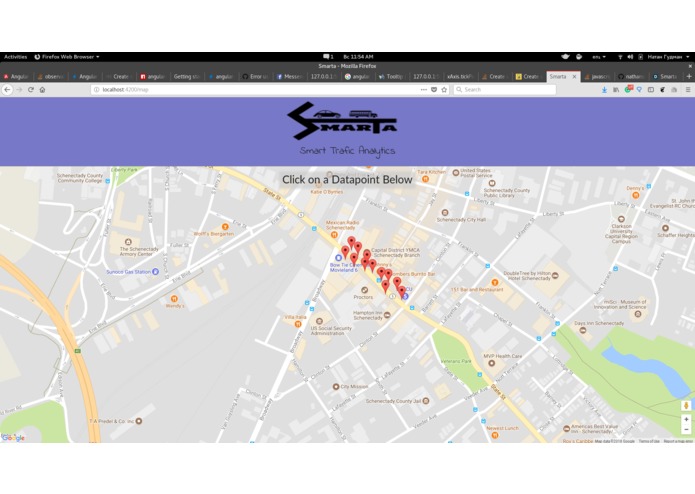Click the Sunoco Gas Station icon
Image resolution: width=695 pixels, height=494 pixels.
click(156, 272)
